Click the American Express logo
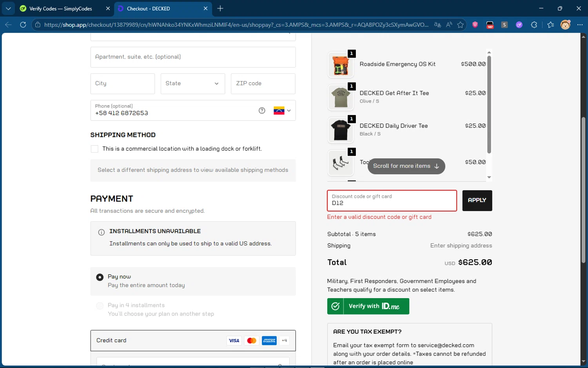 tap(269, 341)
